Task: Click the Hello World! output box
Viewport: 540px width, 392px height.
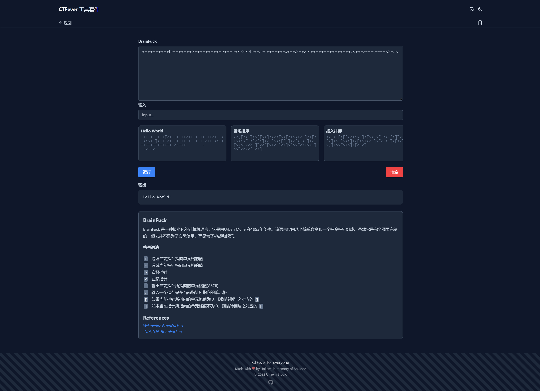Action: pyautogui.click(x=270, y=197)
